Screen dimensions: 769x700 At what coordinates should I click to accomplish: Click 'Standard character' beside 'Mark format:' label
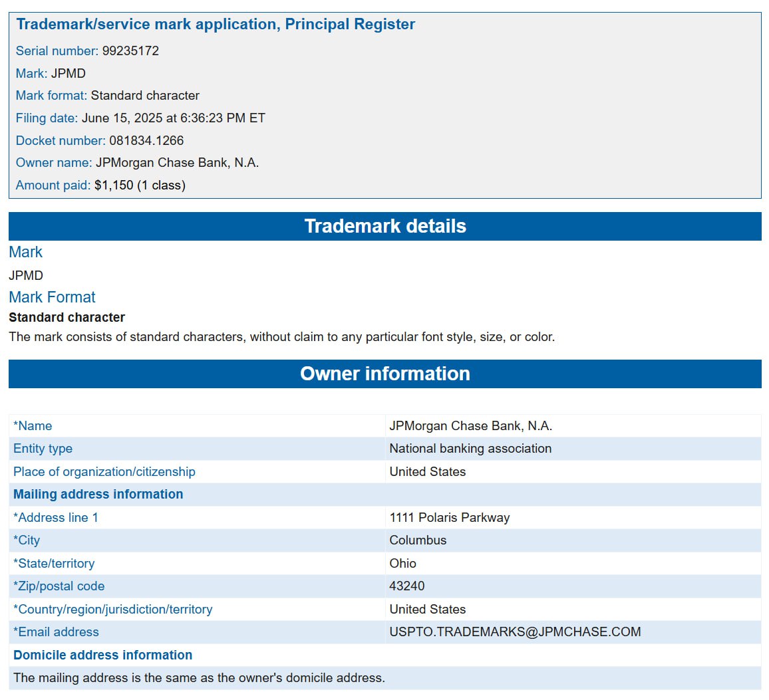click(145, 96)
